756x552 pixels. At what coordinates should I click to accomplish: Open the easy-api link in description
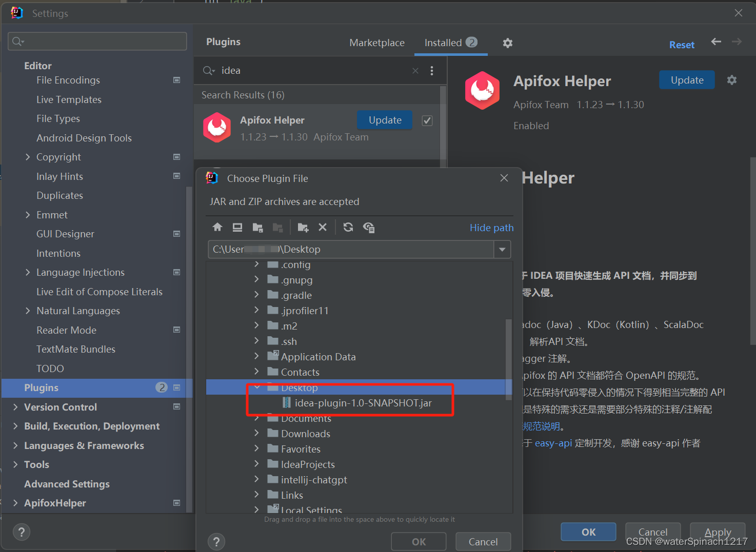click(553, 443)
